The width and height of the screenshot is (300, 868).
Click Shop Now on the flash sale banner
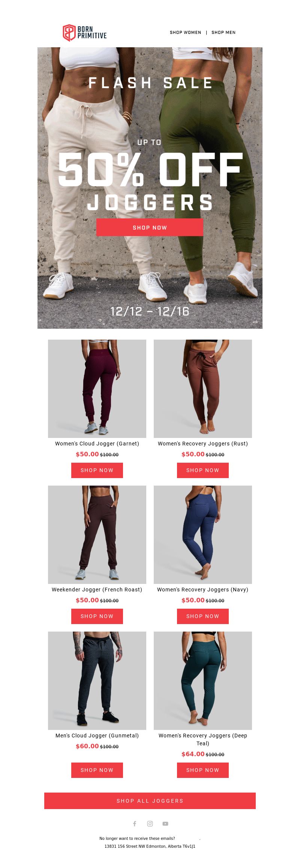(x=150, y=227)
